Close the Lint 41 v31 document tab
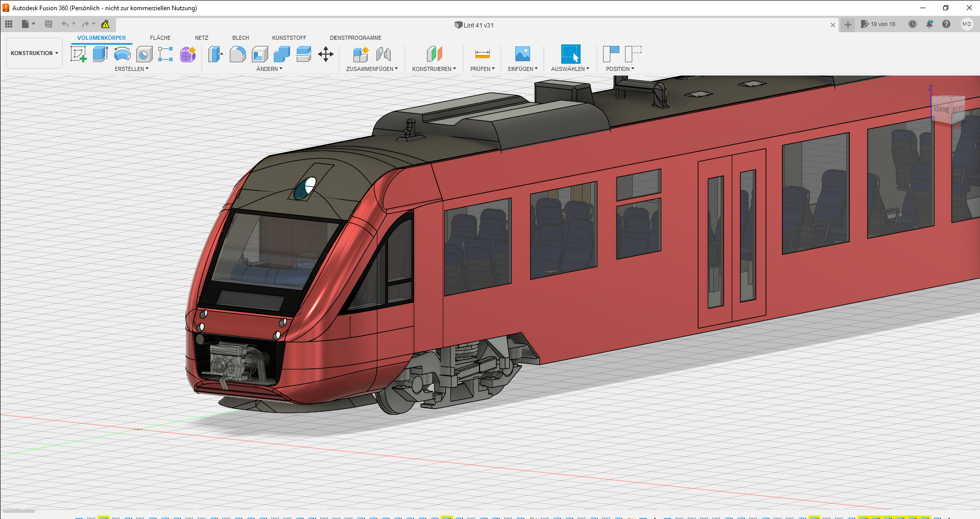980x519 pixels. [833, 25]
